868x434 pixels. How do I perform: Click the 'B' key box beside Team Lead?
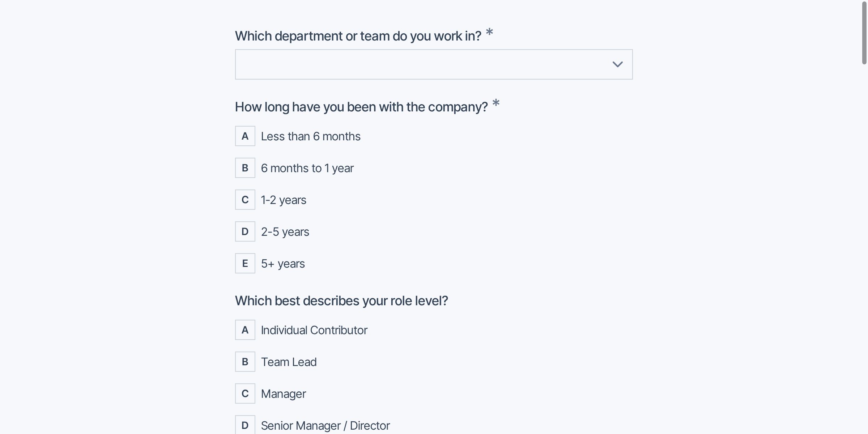tap(245, 362)
